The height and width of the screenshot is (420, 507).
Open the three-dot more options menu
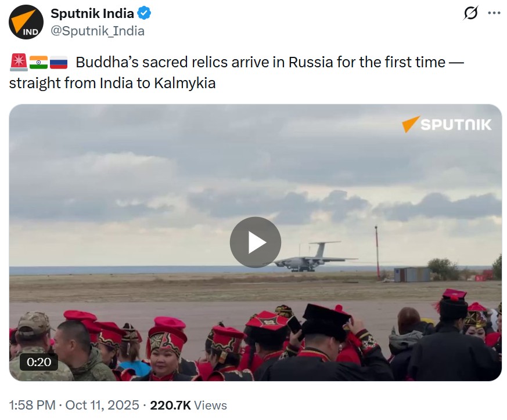[494, 13]
